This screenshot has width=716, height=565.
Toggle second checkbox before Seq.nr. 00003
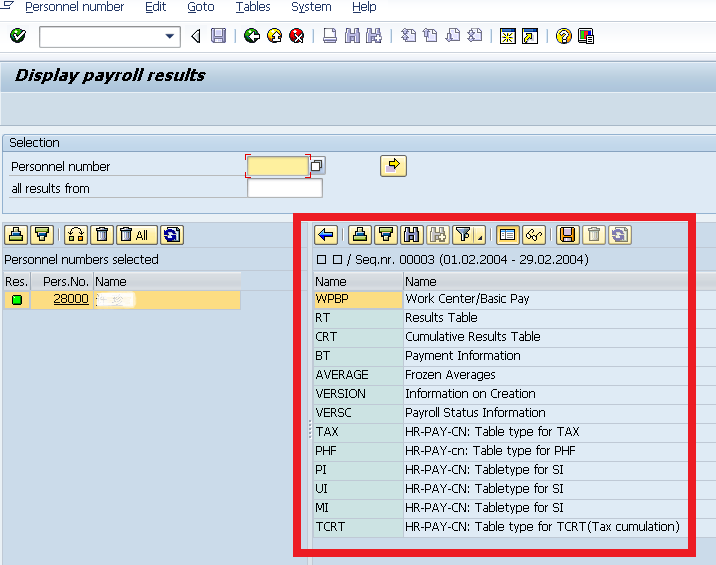point(337,259)
